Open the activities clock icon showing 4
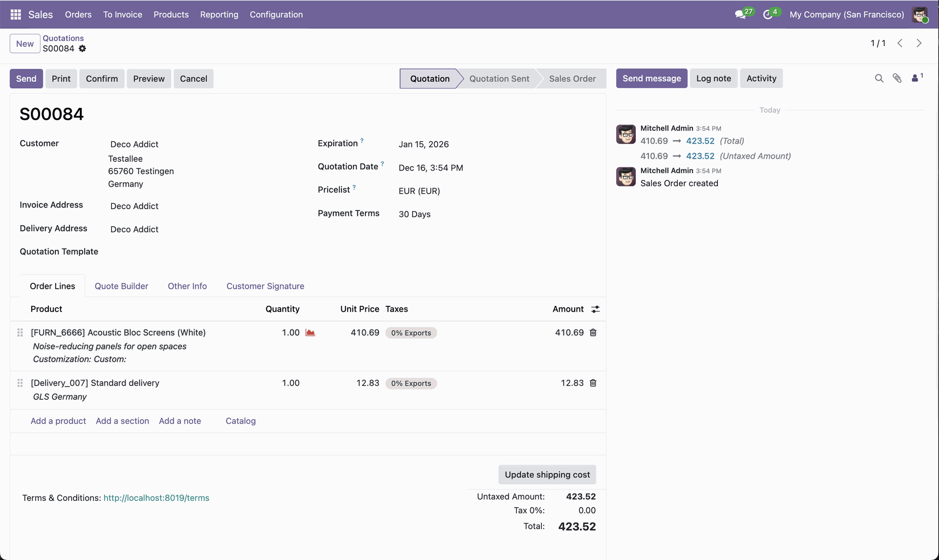 pos(768,15)
